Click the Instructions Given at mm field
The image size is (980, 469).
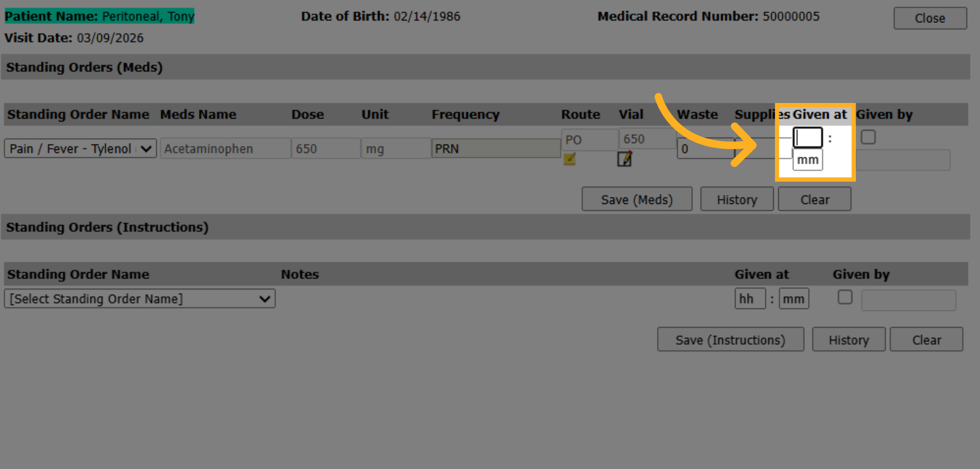[794, 299]
